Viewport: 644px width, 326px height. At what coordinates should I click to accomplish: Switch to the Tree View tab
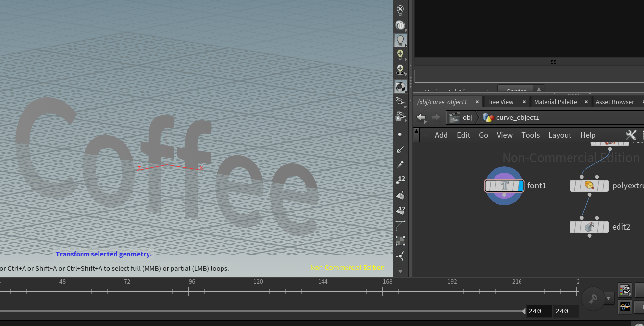[x=500, y=102]
